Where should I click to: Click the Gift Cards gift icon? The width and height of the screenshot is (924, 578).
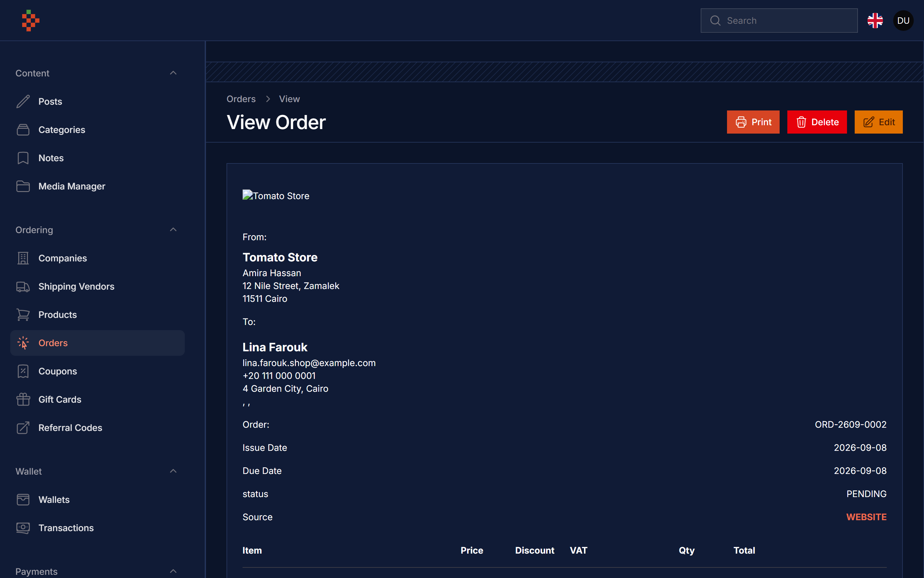pyautogui.click(x=23, y=400)
